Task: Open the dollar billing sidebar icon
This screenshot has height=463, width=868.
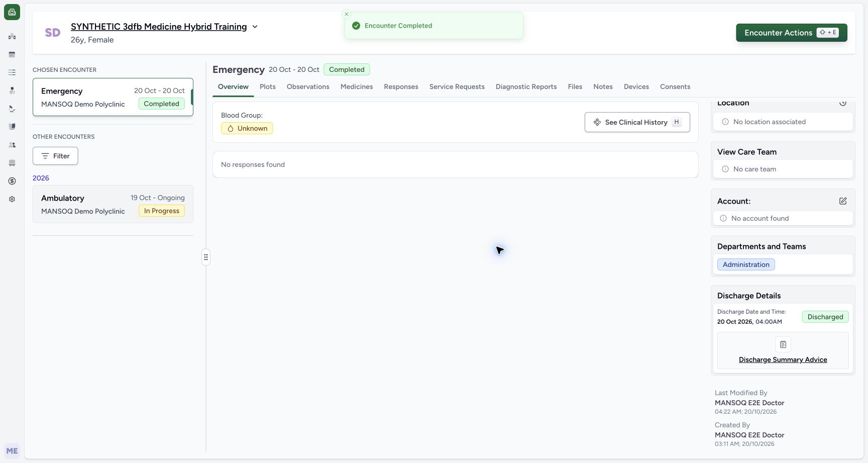Action: [x=12, y=181]
